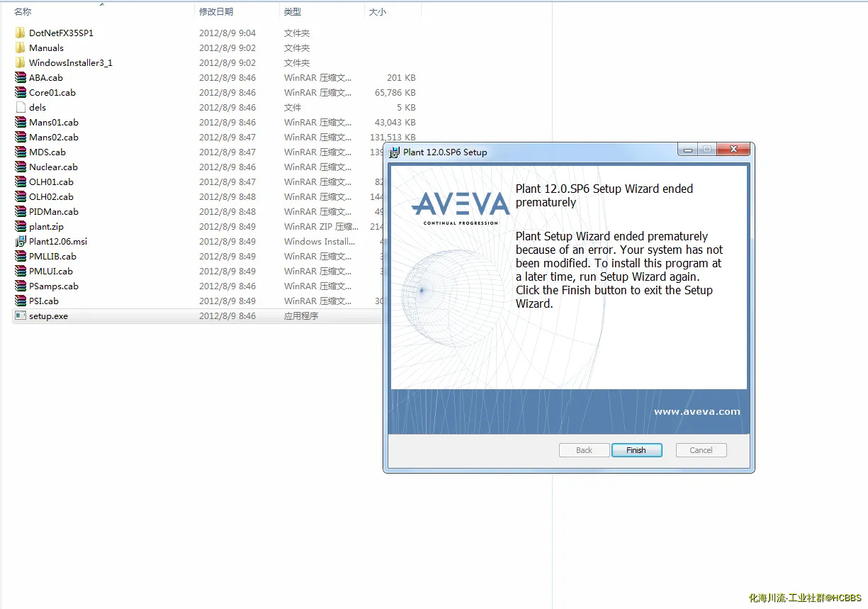Select the Mans01.cab archive icon

(x=20, y=122)
